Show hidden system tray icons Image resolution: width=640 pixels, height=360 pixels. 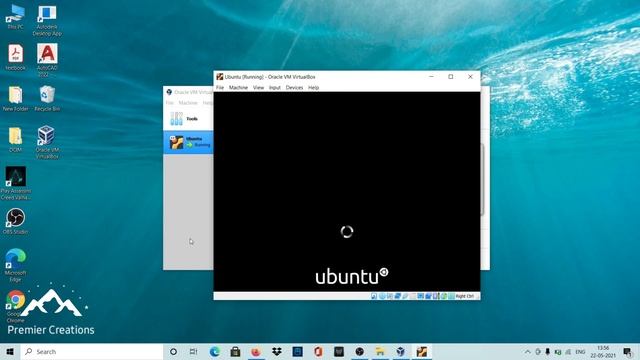click(527, 351)
